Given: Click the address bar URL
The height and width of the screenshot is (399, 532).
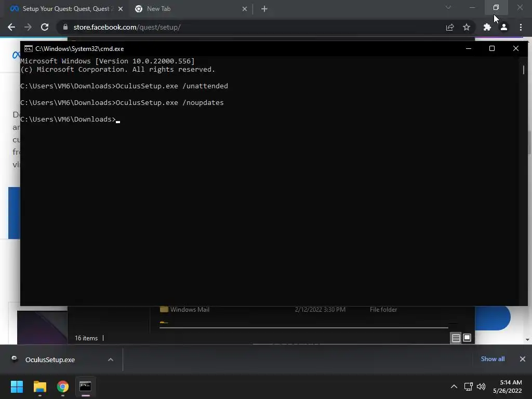Looking at the screenshot, I should tap(127, 27).
